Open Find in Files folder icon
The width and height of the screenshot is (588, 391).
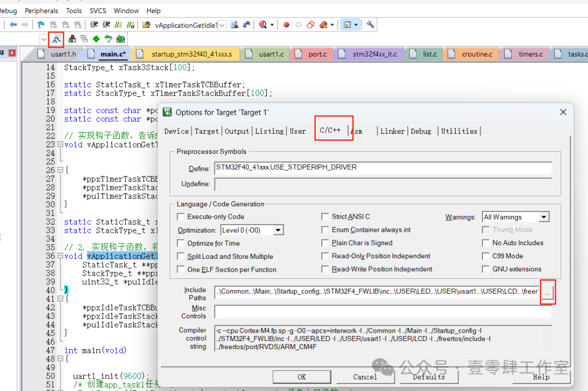point(146,24)
